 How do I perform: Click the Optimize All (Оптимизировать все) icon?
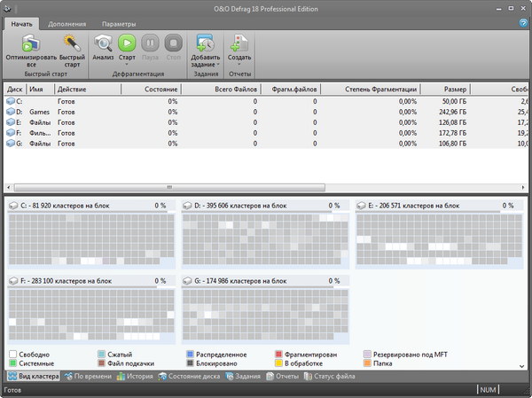[30, 43]
